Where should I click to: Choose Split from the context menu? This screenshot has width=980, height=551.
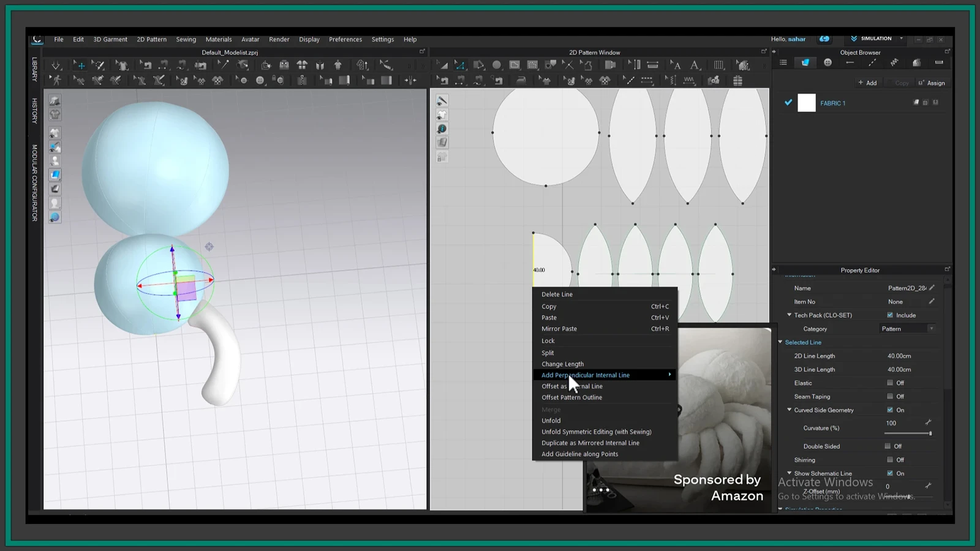point(548,353)
